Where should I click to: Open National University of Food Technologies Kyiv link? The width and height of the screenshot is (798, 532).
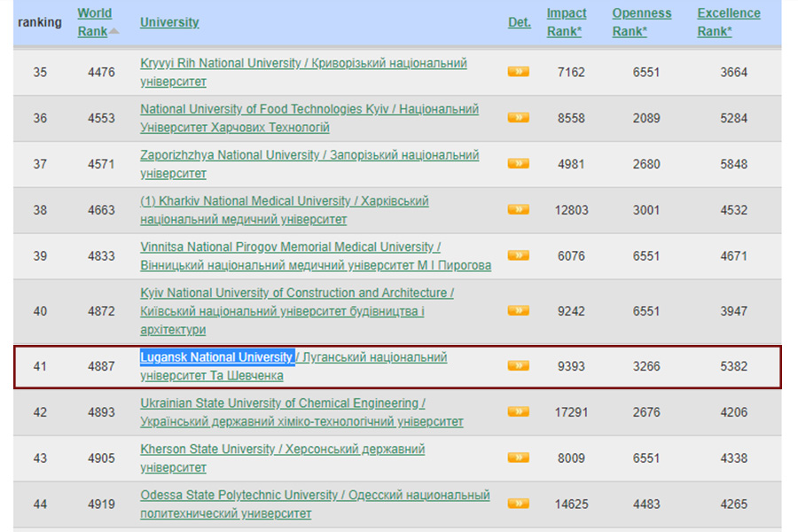coord(309,118)
